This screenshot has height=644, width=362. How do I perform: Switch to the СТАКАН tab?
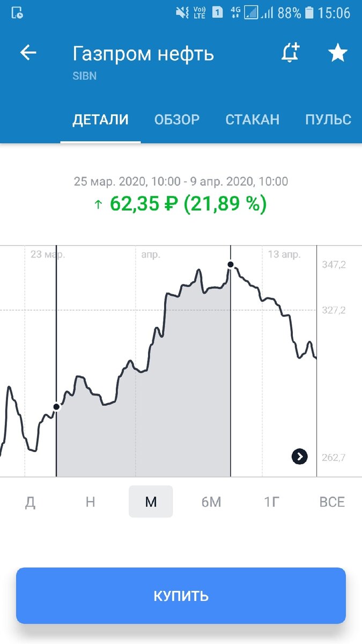[x=253, y=120]
